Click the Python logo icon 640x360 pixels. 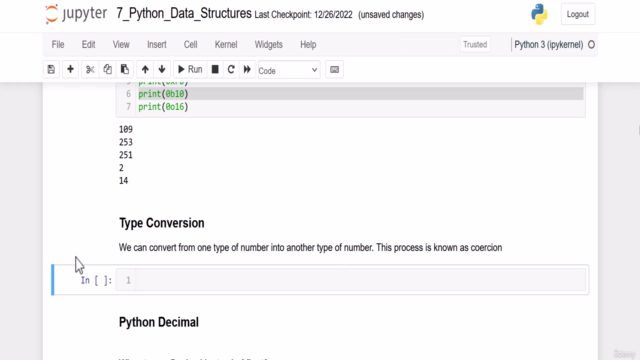pos(539,14)
